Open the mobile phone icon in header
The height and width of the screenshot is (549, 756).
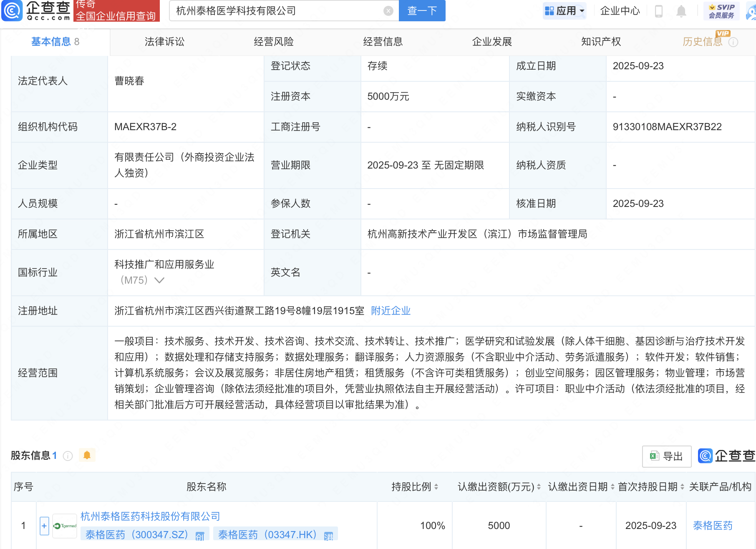[x=659, y=11]
